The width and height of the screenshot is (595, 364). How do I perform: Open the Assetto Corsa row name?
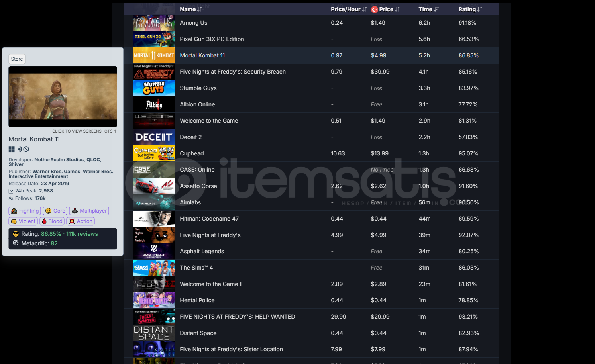(198, 186)
